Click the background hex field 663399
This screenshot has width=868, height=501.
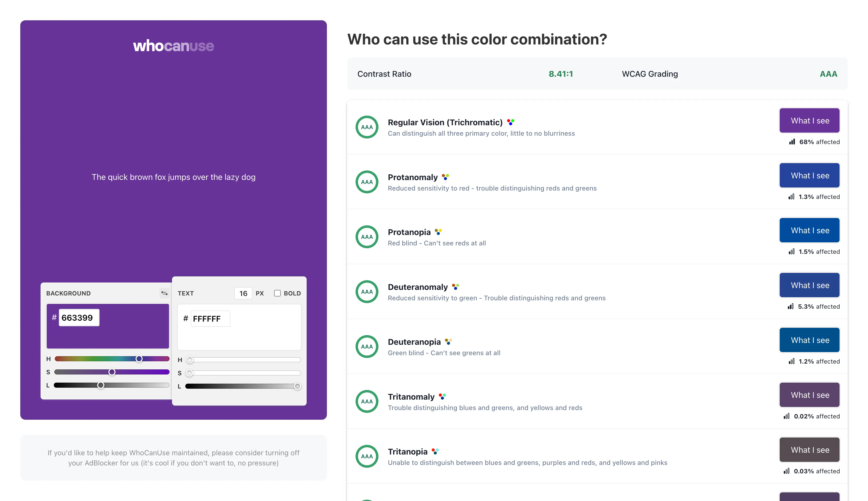point(79,318)
